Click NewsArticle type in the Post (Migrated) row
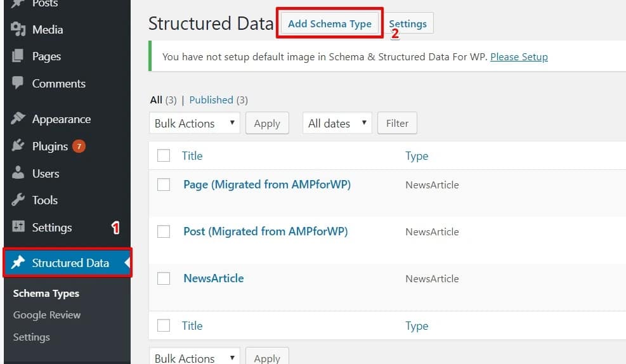The width and height of the screenshot is (626, 364). tap(432, 231)
